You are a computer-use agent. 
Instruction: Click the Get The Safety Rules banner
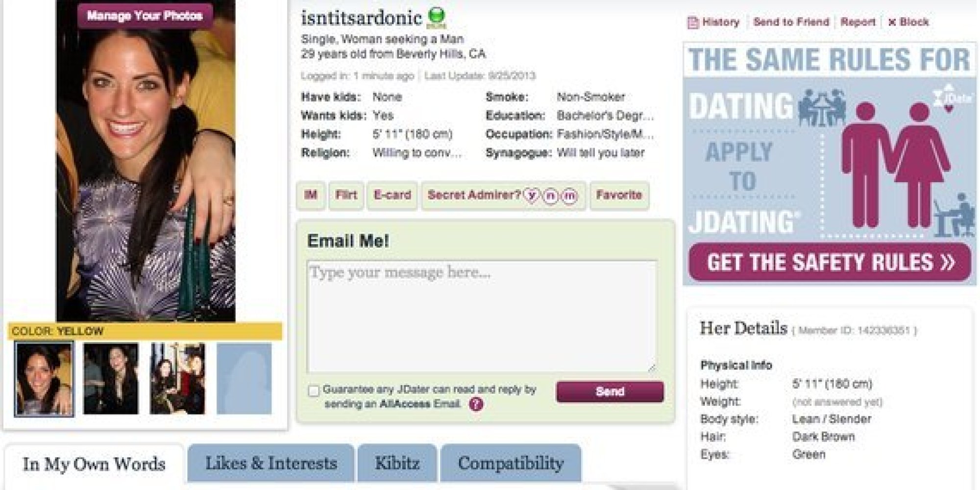(x=829, y=262)
